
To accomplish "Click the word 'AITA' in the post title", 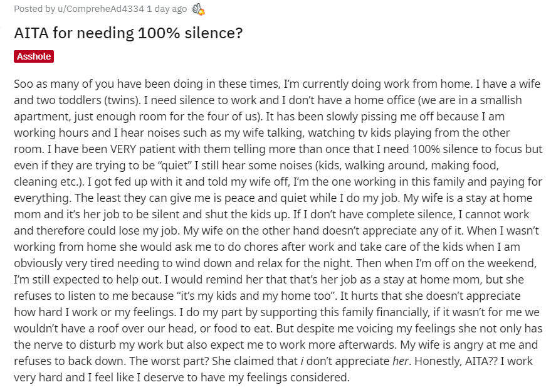I will 31,33.
